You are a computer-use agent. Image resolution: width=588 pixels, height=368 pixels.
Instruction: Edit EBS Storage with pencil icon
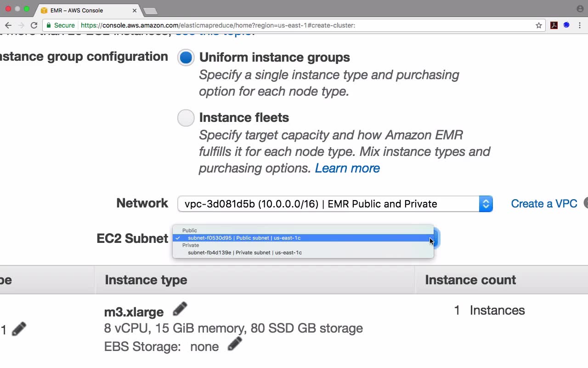(x=235, y=344)
